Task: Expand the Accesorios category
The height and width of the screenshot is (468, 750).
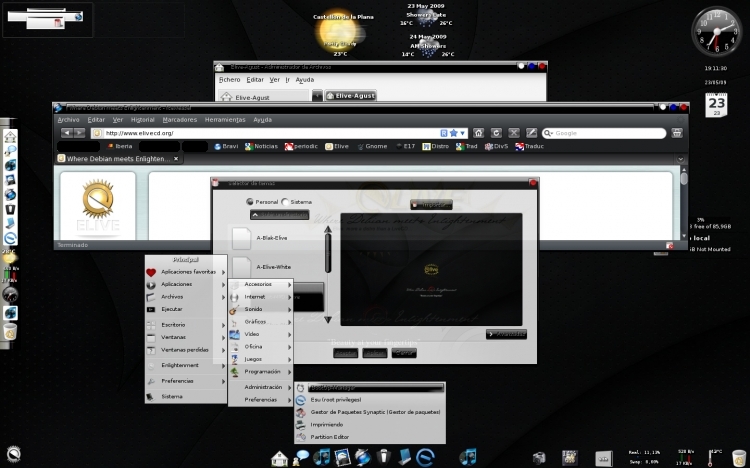Action: (x=260, y=284)
